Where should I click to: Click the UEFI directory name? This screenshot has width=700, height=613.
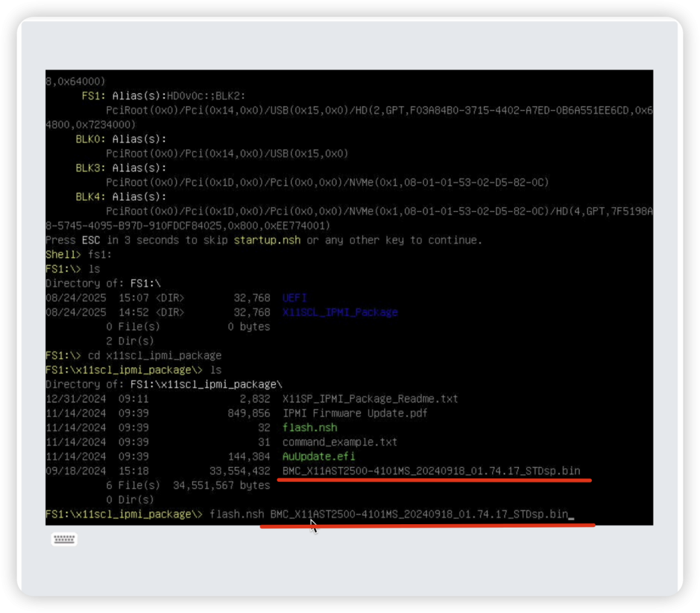pos(295,298)
